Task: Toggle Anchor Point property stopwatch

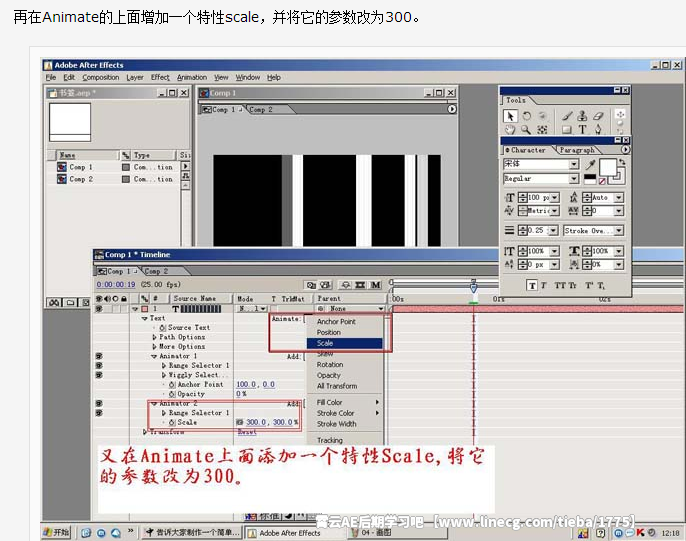Action: (x=172, y=384)
